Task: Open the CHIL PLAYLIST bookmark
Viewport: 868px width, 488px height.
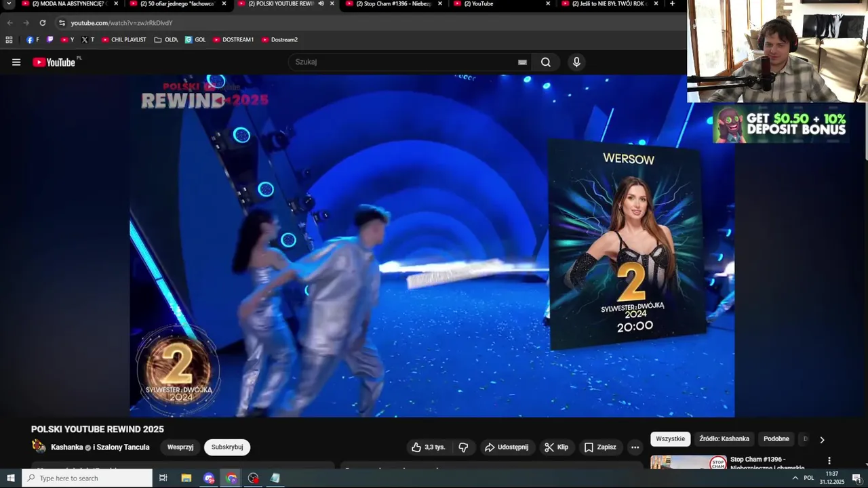Action: tap(123, 40)
